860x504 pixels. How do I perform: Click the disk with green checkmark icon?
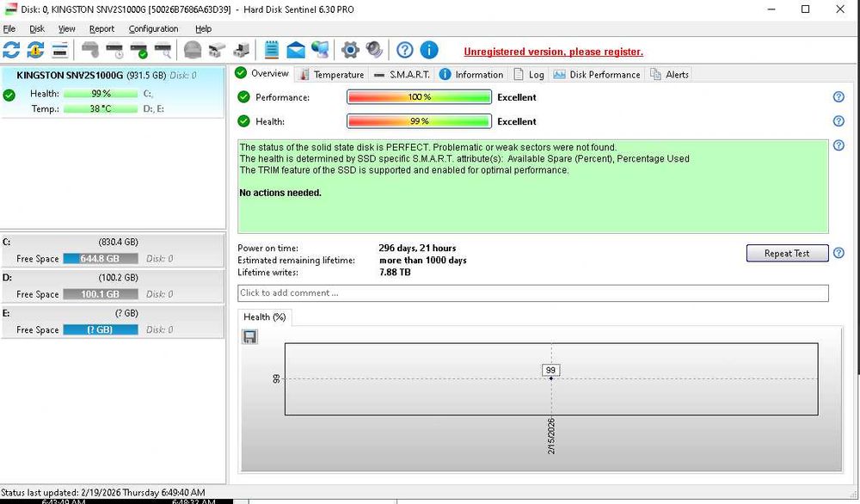[x=138, y=51]
